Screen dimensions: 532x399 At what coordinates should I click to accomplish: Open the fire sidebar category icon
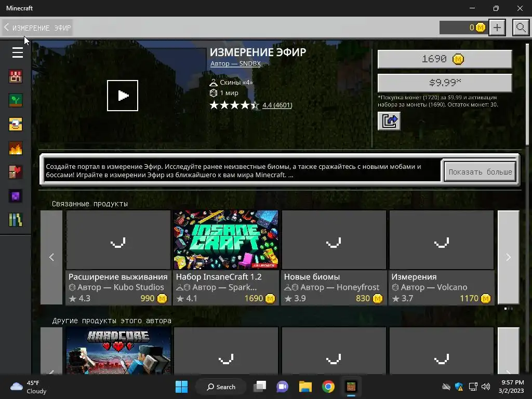16,148
